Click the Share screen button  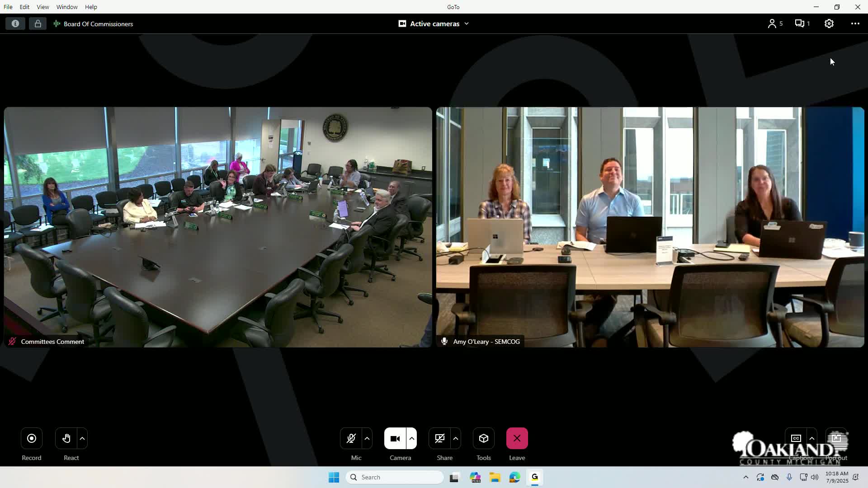(439, 438)
